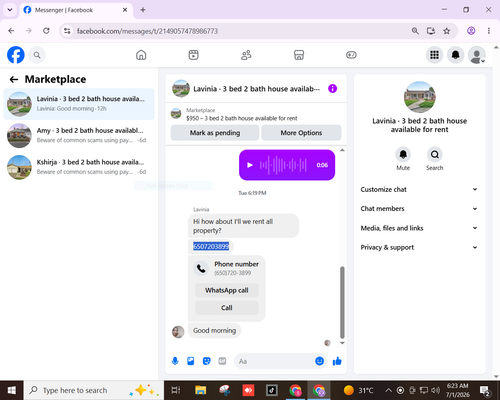Open the $950 listing link
500x400 pixels.
coord(242,118)
